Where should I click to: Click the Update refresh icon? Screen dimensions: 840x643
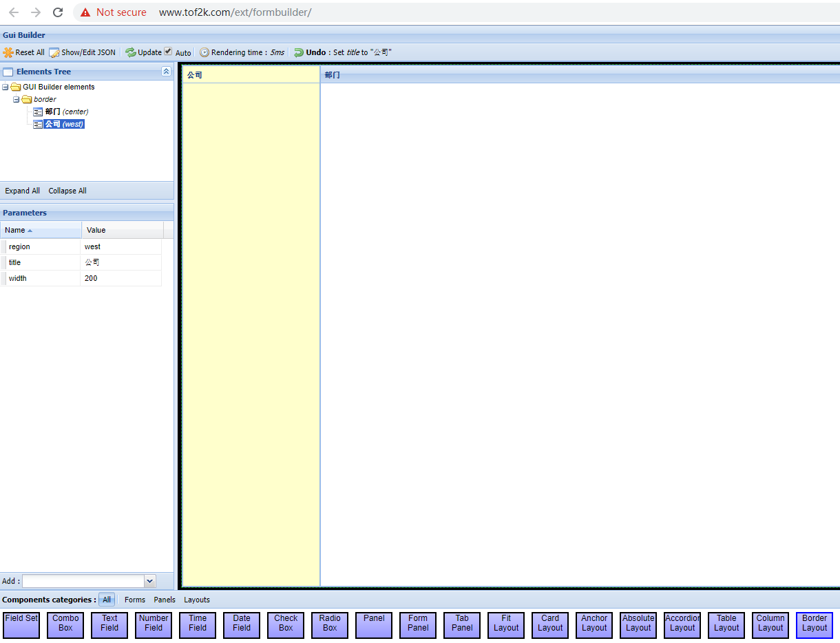coord(130,52)
